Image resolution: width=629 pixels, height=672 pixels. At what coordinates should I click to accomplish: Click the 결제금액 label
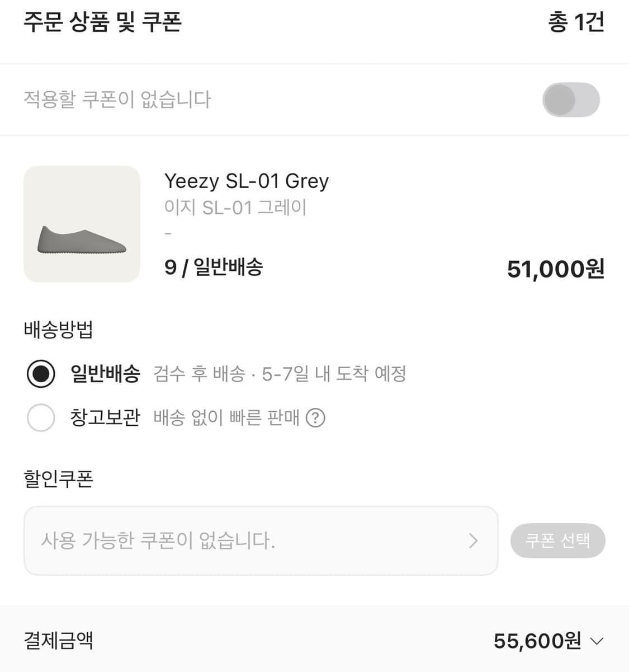pyautogui.click(x=58, y=641)
